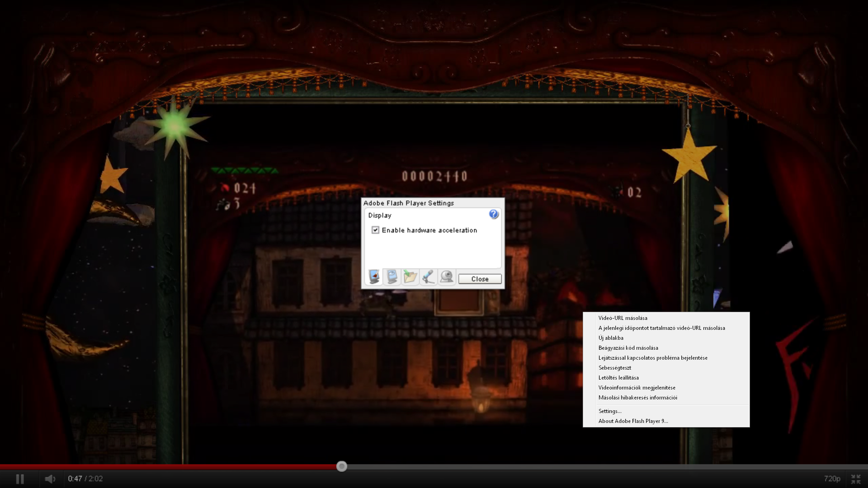Exit fullscreen with the shrink icon
Image resolution: width=868 pixels, height=488 pixels.
pos(856,479)
